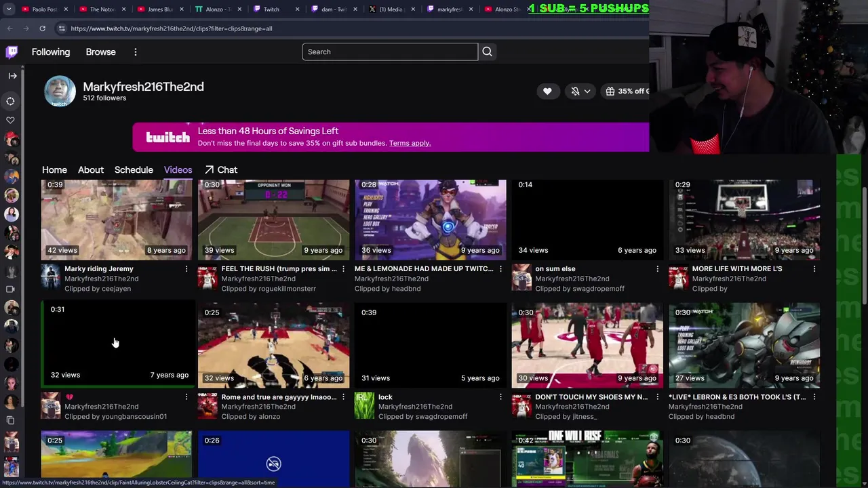Select the Videos tab
Screen dimensions: 868x488
pos(178,170)
